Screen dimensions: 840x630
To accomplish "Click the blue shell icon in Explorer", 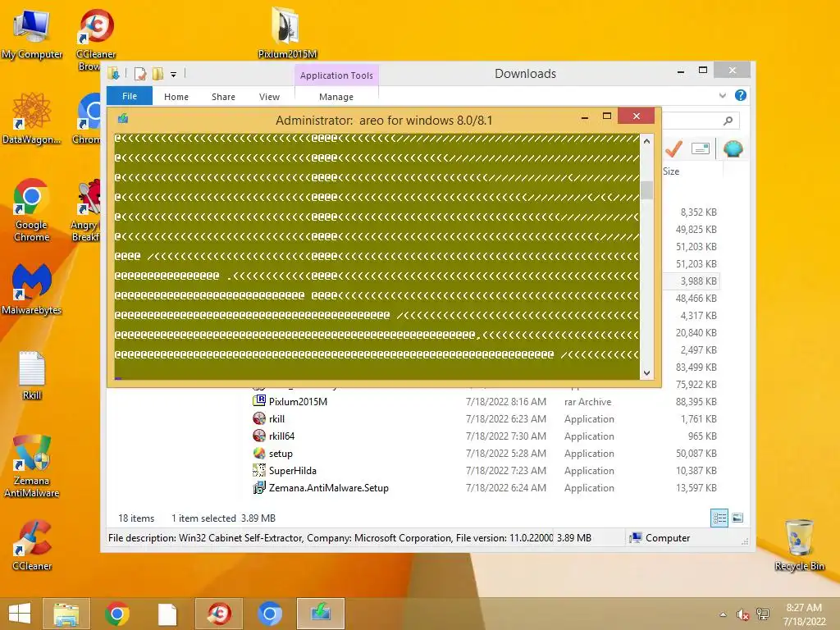I will pyautogui.click(x=733, y=148).
